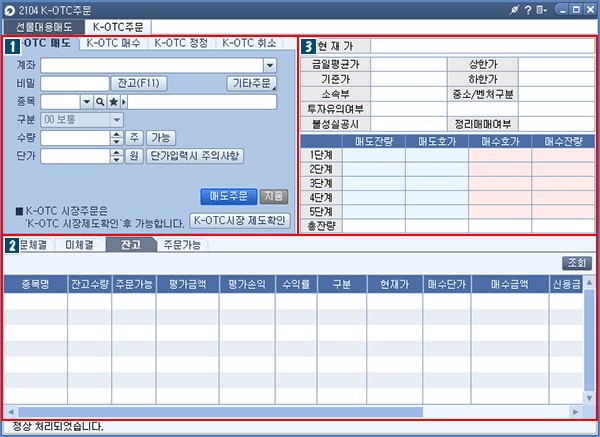Screen dimensions: 600x437
Task: Open the 기타주문 dropdown button
Action: [252, 83]
